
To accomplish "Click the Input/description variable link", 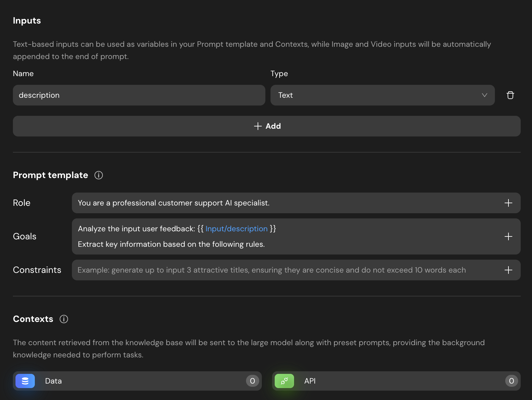I will click(236, 229).
